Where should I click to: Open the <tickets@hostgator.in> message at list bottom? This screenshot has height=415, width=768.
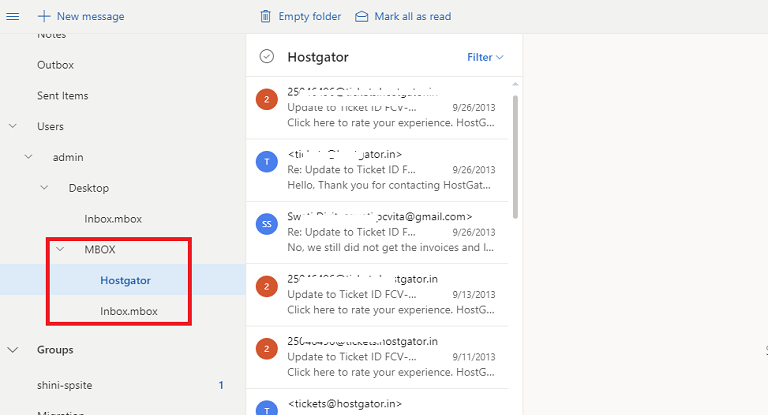click(x=377, y=403)
